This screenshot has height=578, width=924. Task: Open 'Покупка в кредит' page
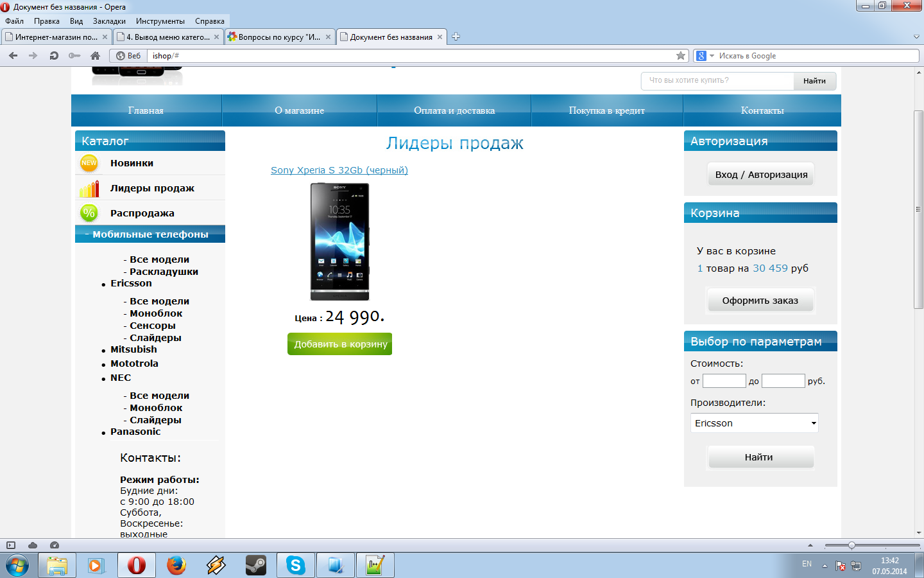607,110
